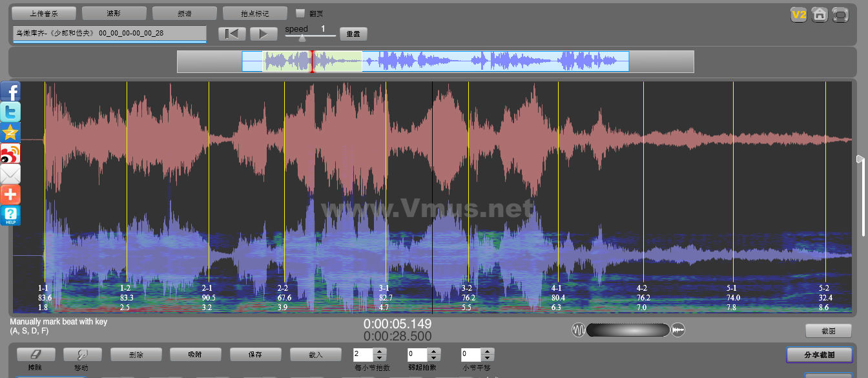This screenshot has height=378, width=868.
Task: Select the eraser (擦除) tool
Action: 36,354
